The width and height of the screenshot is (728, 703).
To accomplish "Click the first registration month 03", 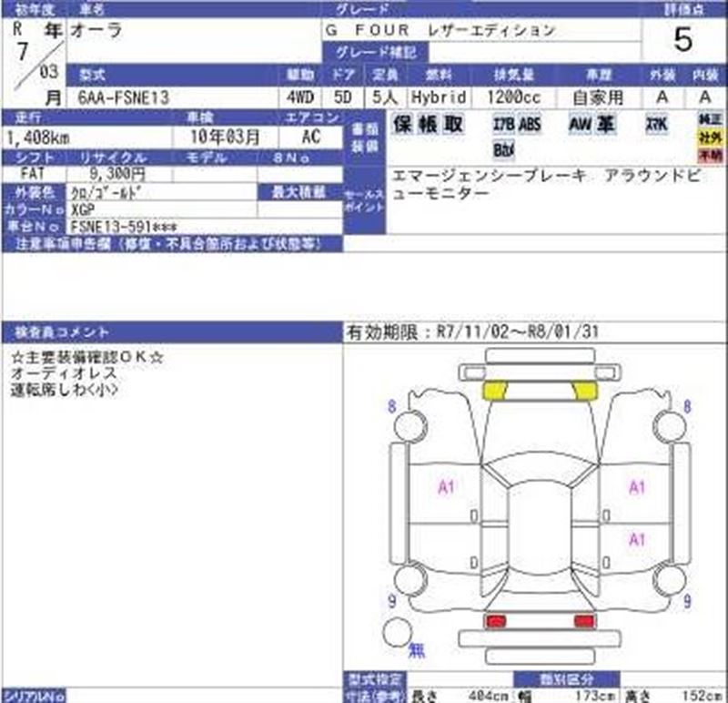I will click(49, 72).
